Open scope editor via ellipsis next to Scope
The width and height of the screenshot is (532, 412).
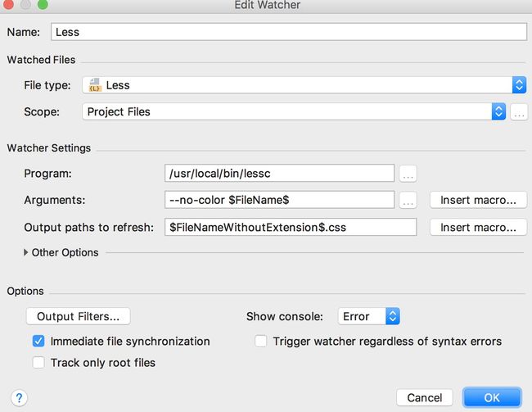[519, 111]
